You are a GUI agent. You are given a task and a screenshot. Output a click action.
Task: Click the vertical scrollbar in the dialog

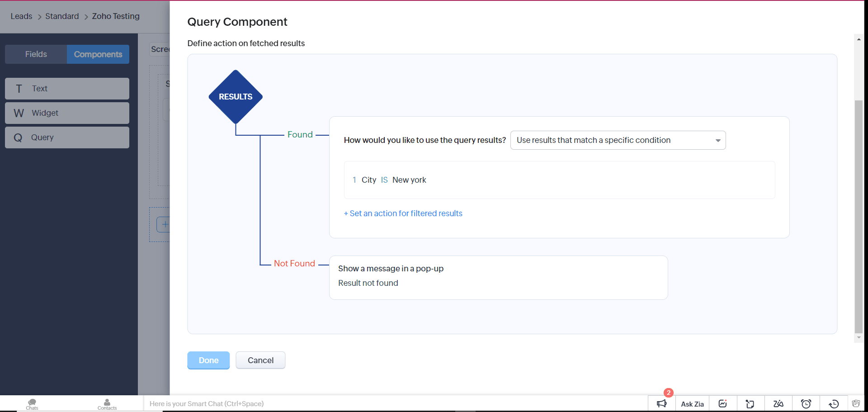point(859,217)
